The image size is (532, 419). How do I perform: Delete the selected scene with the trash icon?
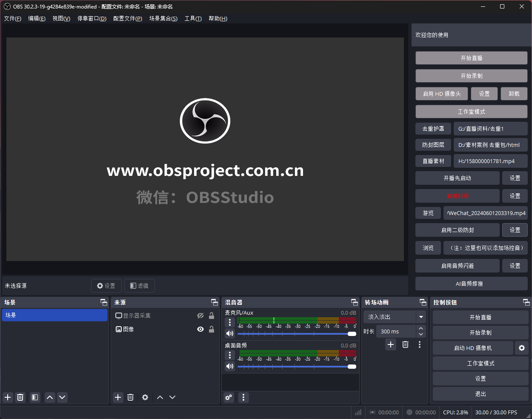click(20, 397)
